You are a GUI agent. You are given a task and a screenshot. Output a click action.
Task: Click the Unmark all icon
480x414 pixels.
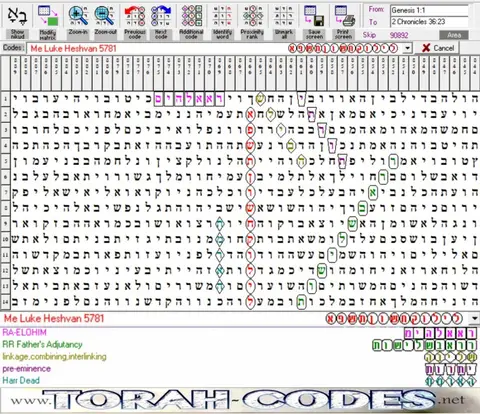(284, 16)
